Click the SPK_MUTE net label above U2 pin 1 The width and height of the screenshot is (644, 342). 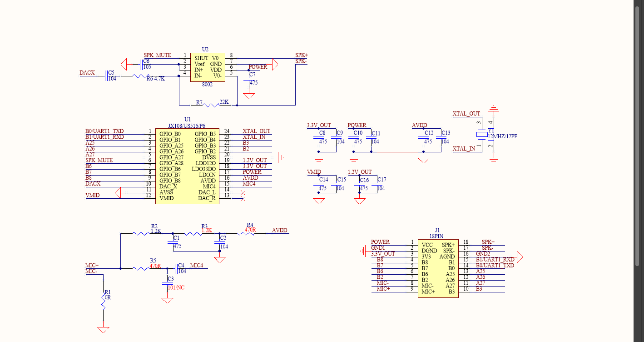point(157,55)
